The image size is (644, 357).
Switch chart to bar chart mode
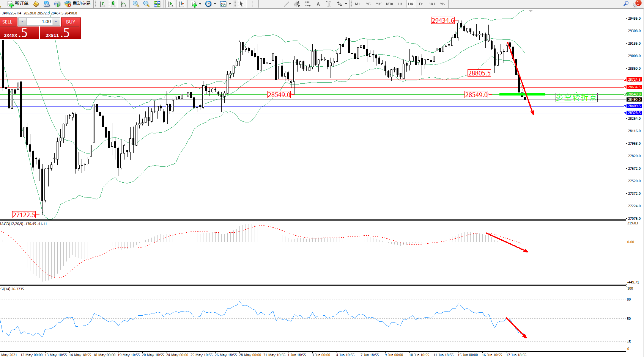click(x=102, y=4)
